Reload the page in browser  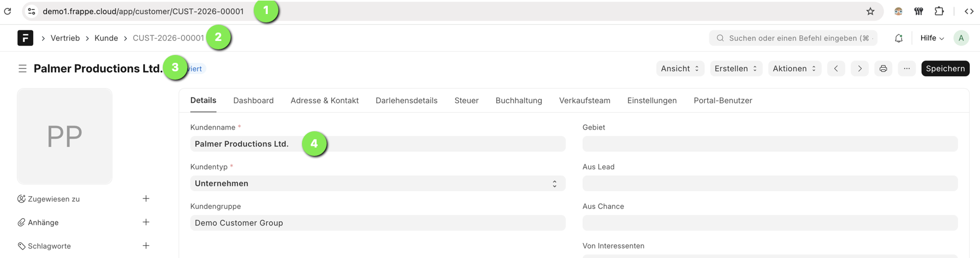(8, 11)
